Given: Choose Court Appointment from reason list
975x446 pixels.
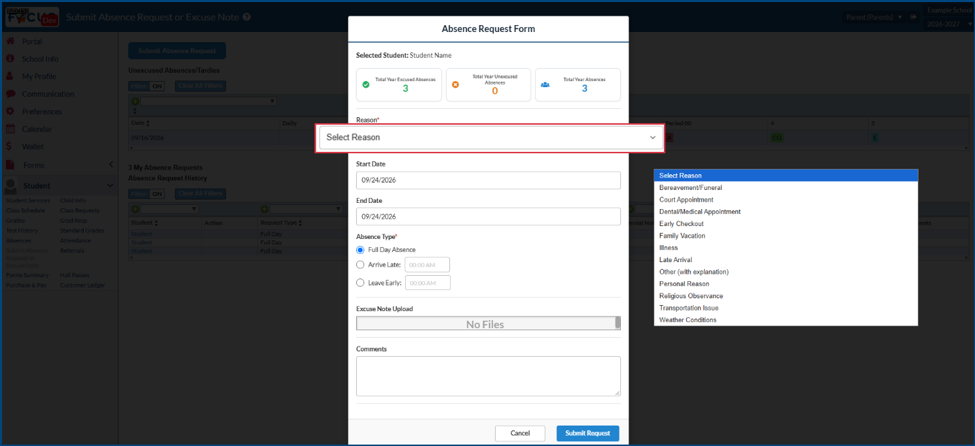Looking at the screenshot, I should (786, 200).
